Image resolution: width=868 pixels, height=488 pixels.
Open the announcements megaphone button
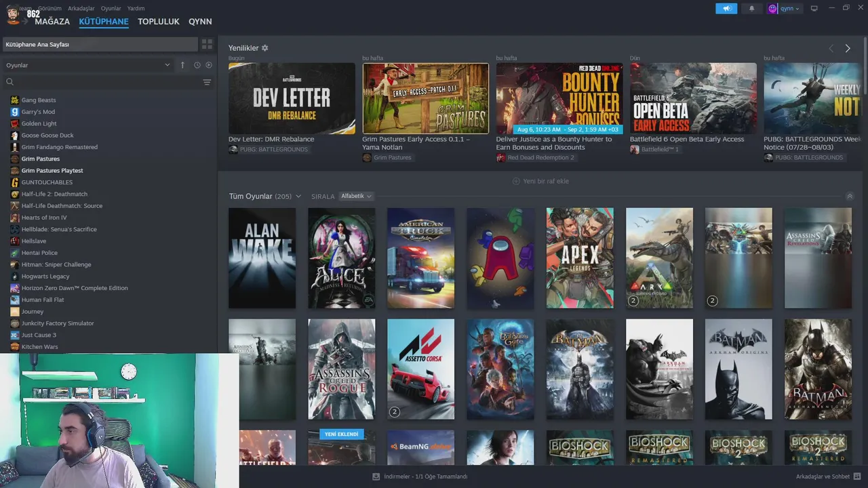[726, 9]
